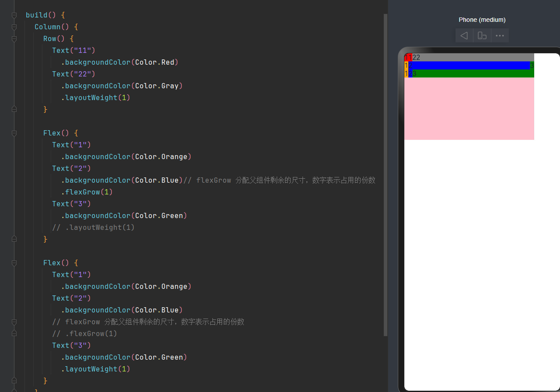Image resolution: width=560 pixels, height=392 pixels.
Task: Click fold marker beside '// .flexGrow(1)' comment
Action: (x=14, y=333)
